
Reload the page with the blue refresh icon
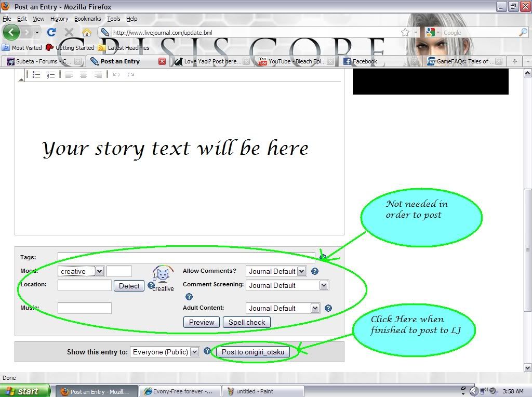pyautogui.click(x=51, y=32)
